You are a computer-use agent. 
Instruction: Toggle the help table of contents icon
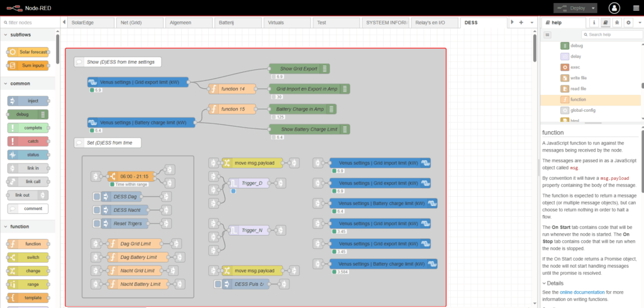pyautogui.click(x=548, y=35)
